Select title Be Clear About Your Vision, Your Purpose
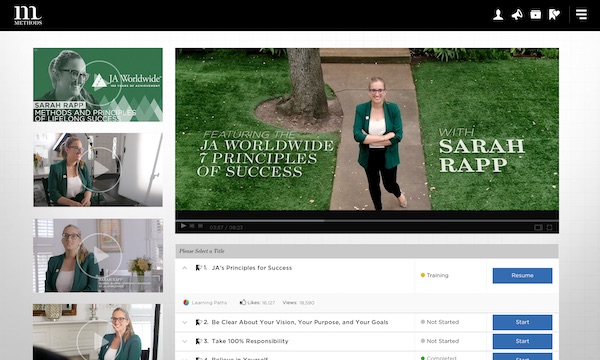Viewport: 600px width, 360px height. tap(300, 322)
